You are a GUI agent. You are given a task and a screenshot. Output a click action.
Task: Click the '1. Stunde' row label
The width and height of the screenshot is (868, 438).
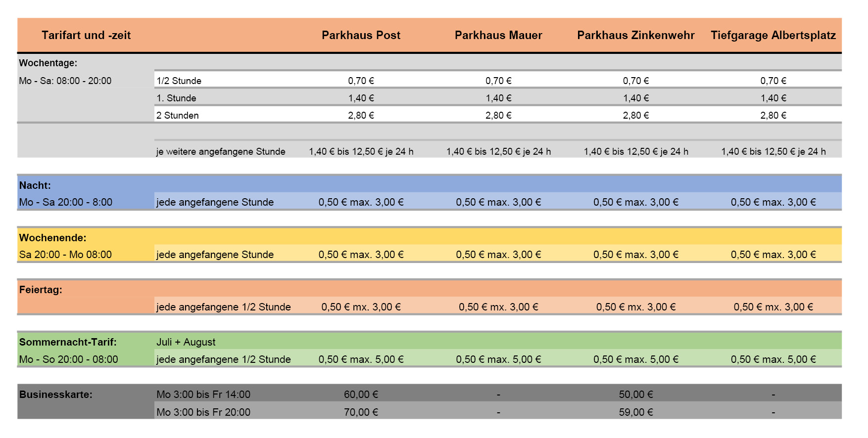(176, 98)
